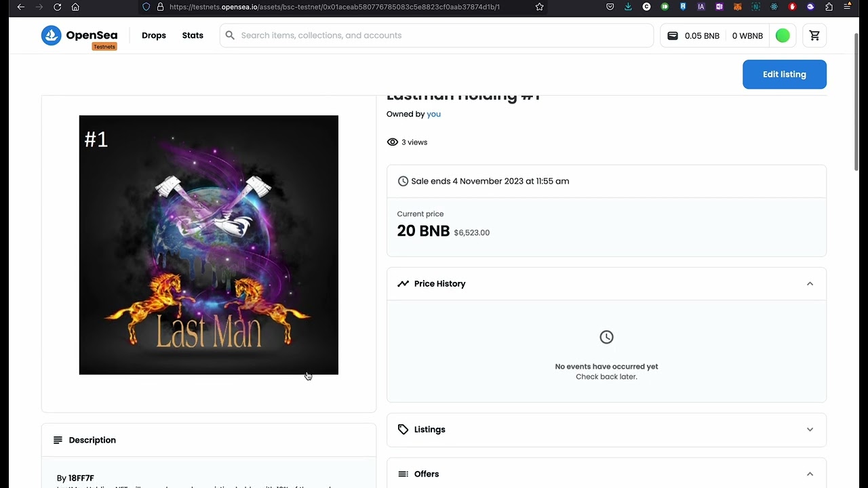Click the eye views icon
This screenshot has height=488, width=868.
(x=392, y=142)
